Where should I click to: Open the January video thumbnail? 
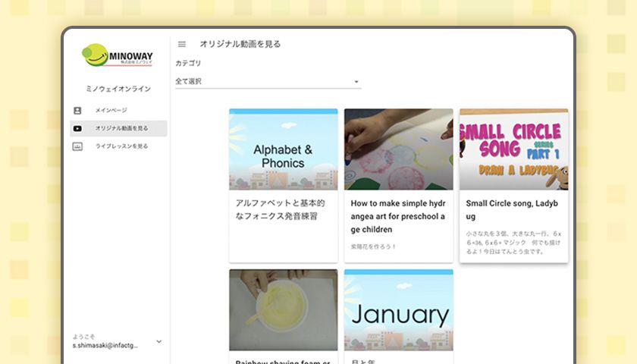tap(399, 310)
